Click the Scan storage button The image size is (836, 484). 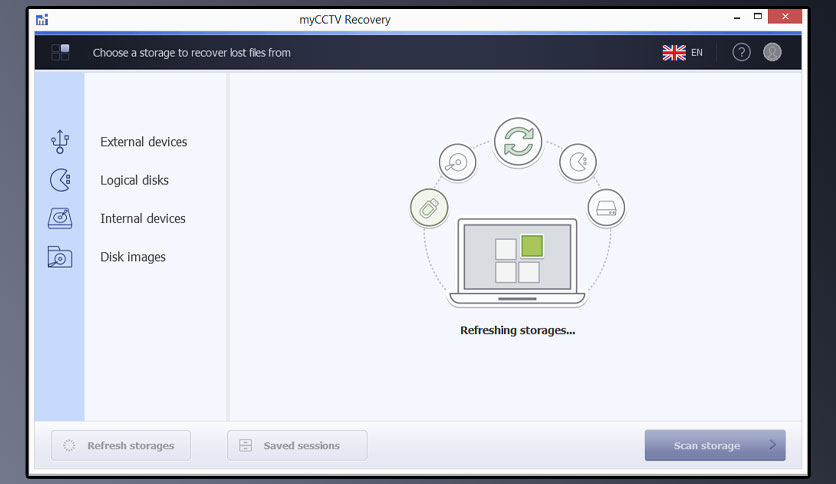[x=715, y=446]
